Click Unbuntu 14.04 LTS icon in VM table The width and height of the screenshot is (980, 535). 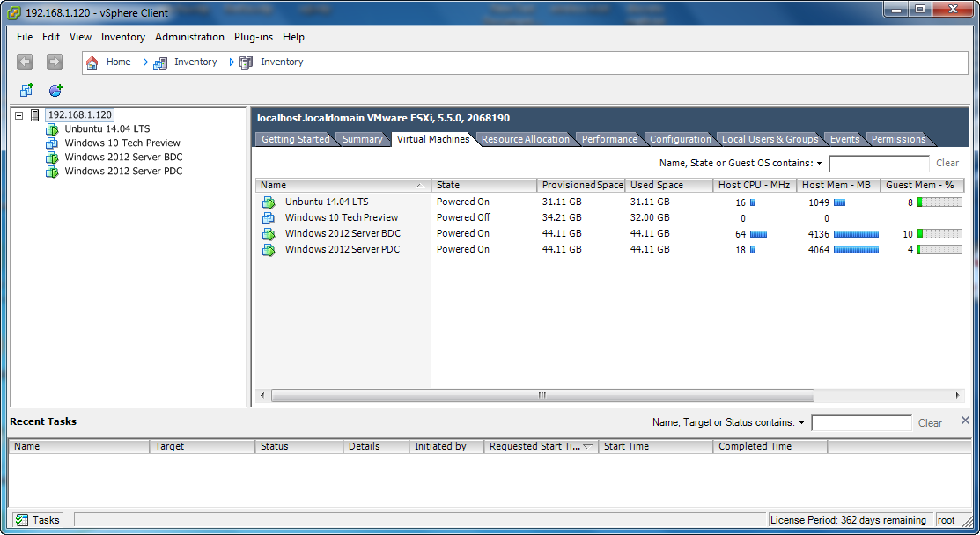[x=269, y=202]
